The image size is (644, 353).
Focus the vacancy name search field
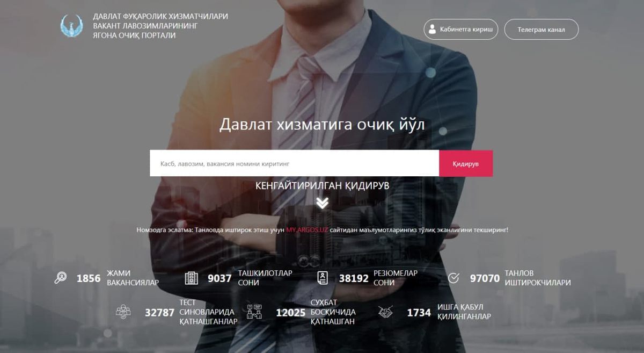pos(295,163)
